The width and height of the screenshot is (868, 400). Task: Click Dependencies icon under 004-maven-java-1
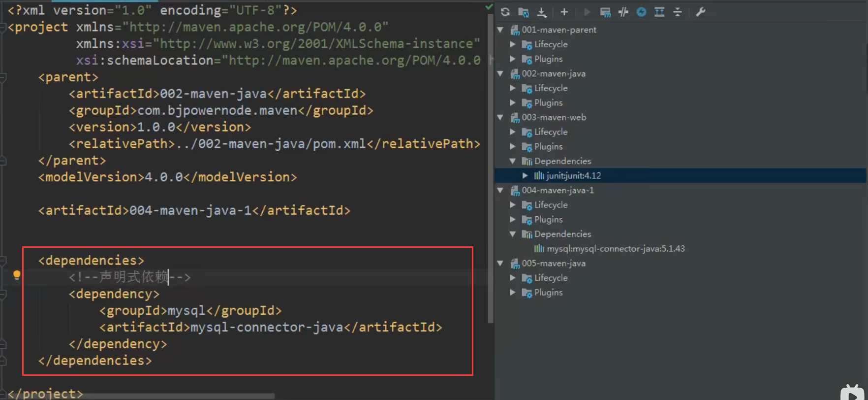[x=527, y=234]
